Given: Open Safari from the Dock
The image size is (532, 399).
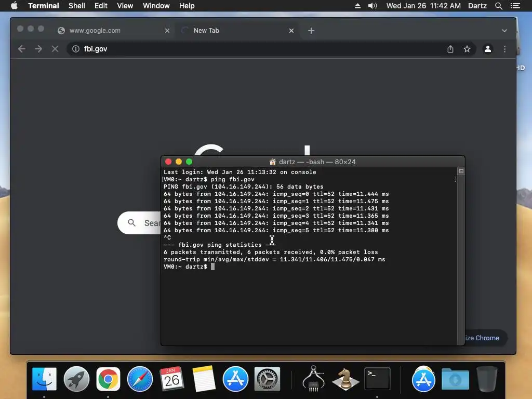Looking at the screenshot, I should pyautogui.click(x=140, y=379).
